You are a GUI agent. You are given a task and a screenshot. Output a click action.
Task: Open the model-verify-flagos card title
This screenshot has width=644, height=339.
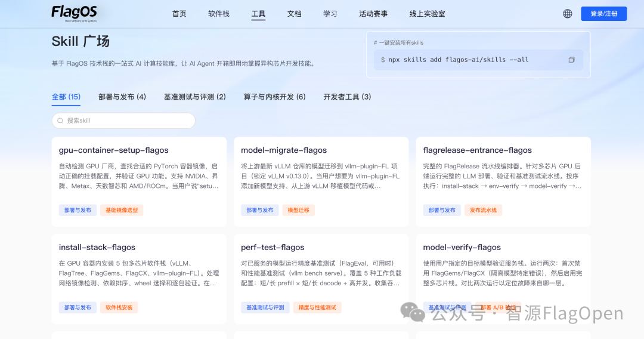pos(462,247)
